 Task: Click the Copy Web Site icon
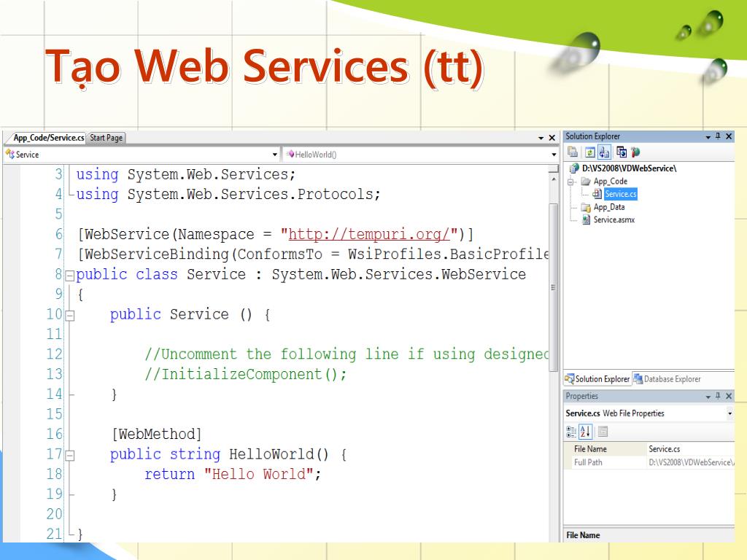[622, 152]
